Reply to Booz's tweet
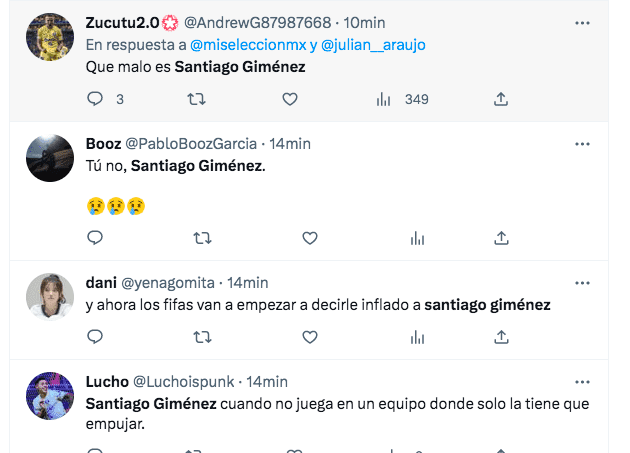 point(96,238)
